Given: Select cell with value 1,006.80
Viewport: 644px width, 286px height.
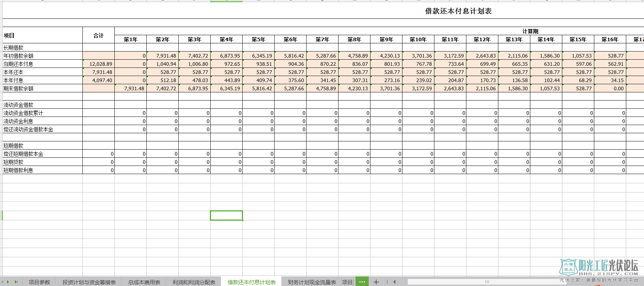Looking at the screenshot, I should click(x=194, y=64).
